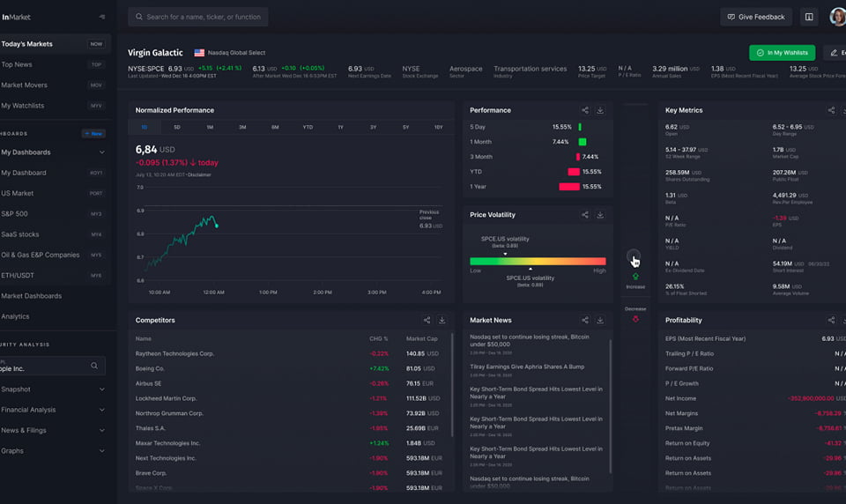Image resolution: width=846 pixels, height=504 pixels.
Task: Share the Competitors panel
Action: [x=427, y=320]
